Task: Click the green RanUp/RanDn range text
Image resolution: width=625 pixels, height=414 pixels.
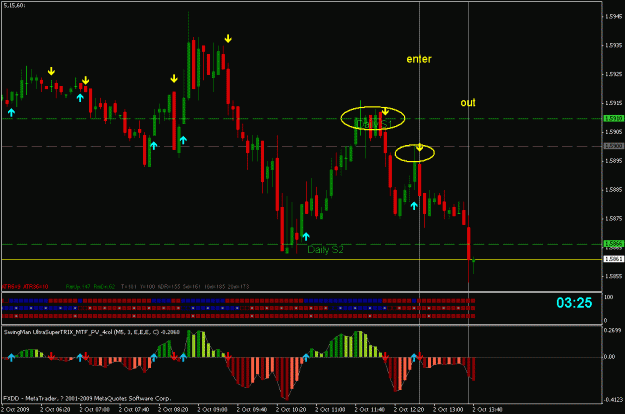Action: pos(90,286)
